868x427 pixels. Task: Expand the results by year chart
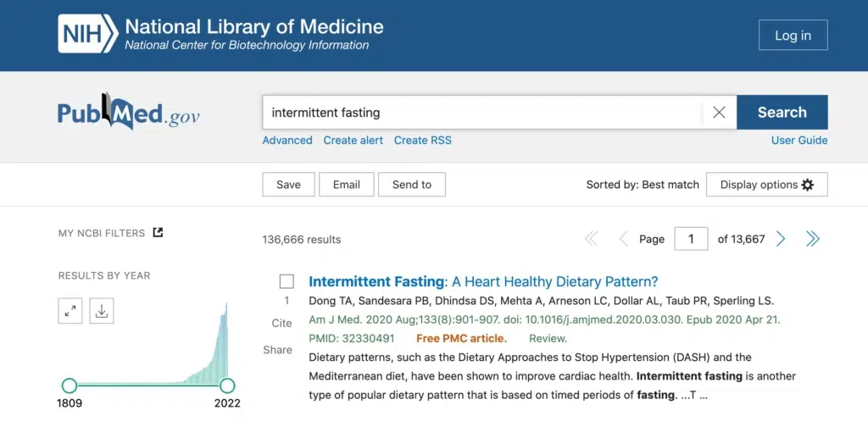tap(70, 311)
